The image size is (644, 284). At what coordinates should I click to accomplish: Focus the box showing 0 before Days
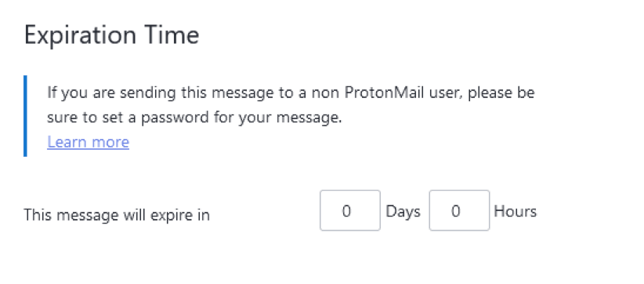[350, 210]
